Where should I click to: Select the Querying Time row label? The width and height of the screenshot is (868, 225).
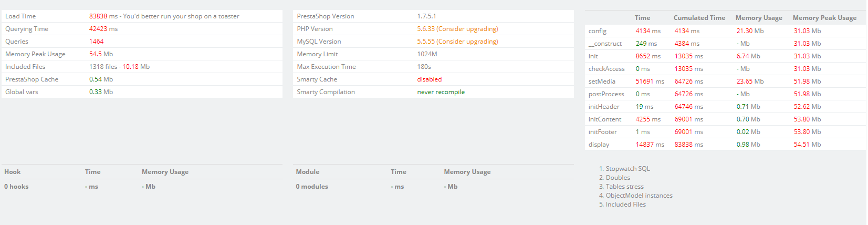coord(27,29)
